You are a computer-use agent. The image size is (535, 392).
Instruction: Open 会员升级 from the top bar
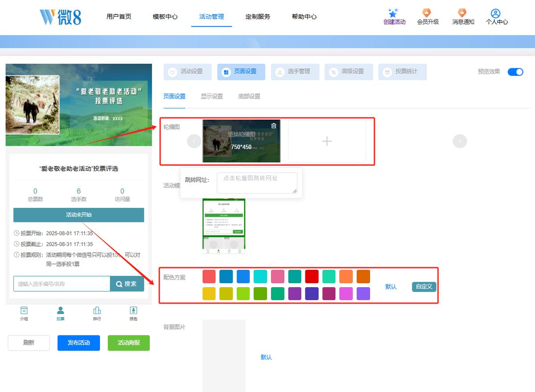pos(428,17)
